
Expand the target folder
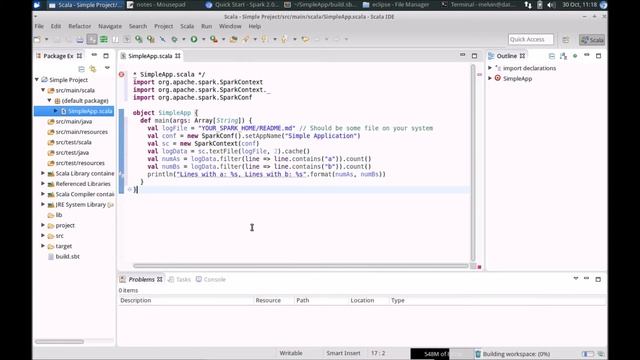tap(43, 246)
